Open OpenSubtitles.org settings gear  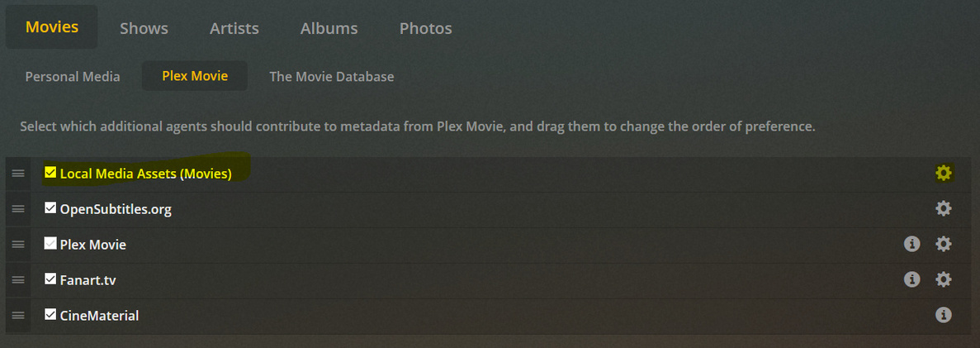[944, 208]
